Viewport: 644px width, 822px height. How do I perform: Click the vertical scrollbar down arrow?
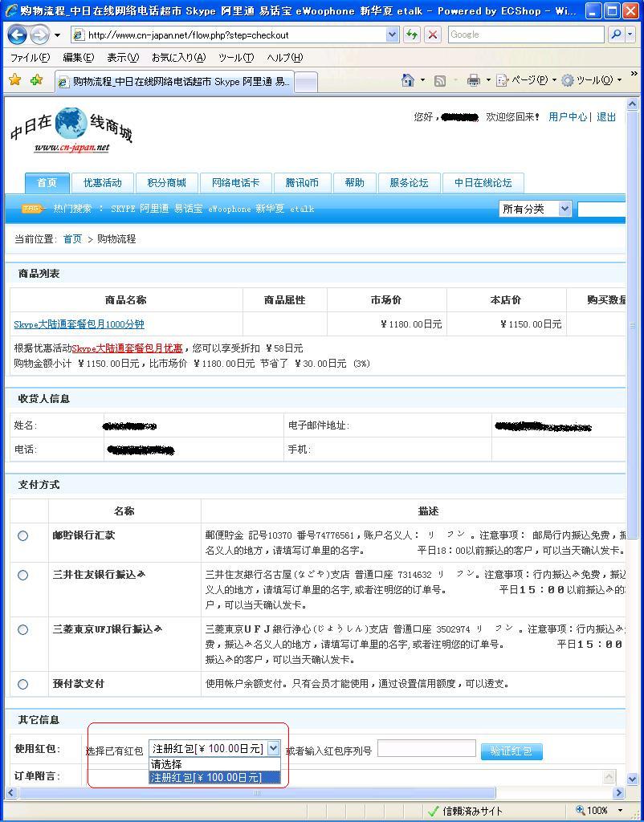click(x=632, y=780)
